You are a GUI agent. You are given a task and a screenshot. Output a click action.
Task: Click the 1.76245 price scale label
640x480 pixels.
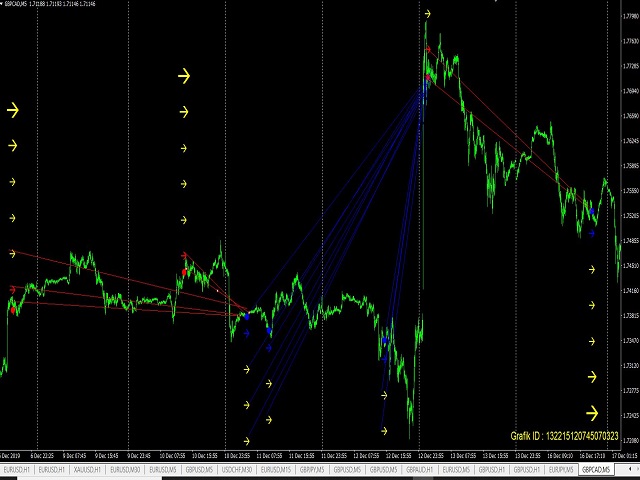point(630,141)
